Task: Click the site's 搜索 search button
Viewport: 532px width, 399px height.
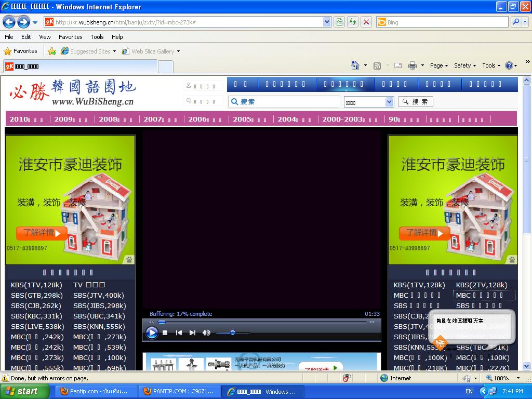Action: [x=415, y=101]
